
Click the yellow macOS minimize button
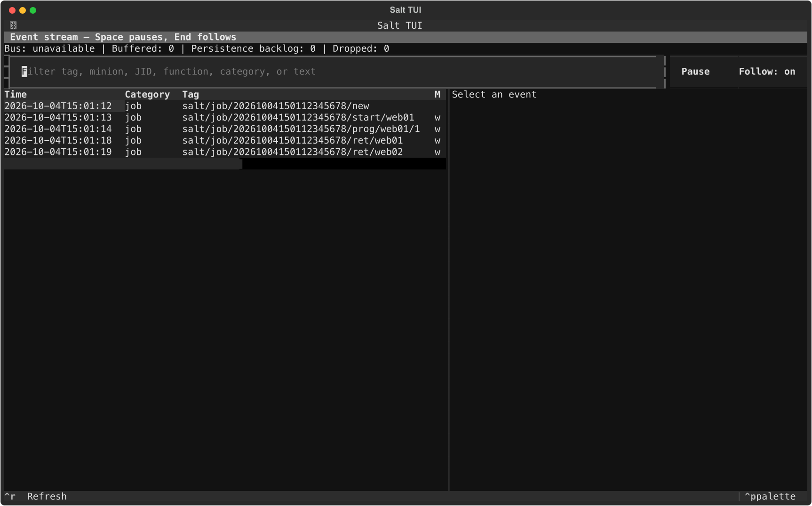23,10
